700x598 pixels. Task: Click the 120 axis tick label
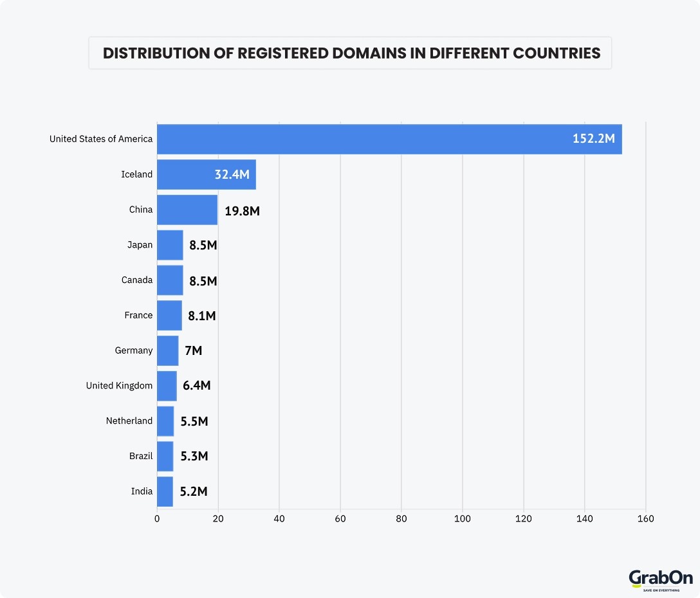524,518
